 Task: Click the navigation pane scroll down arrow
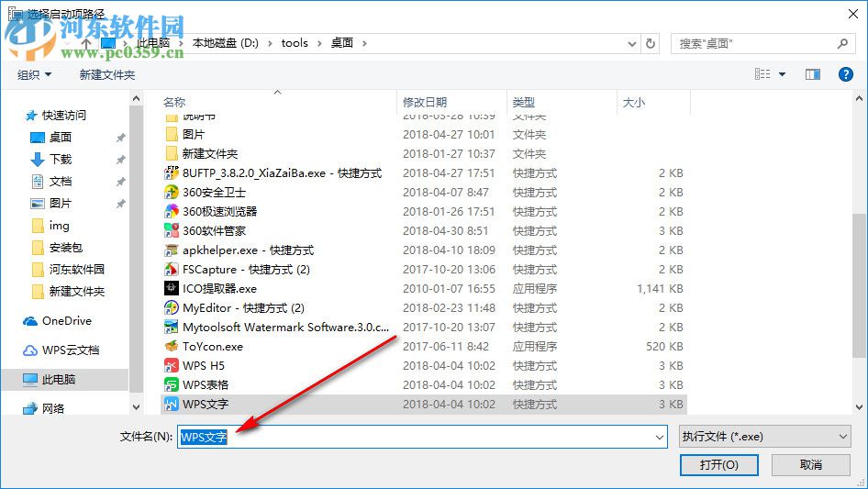click(136, 407)
